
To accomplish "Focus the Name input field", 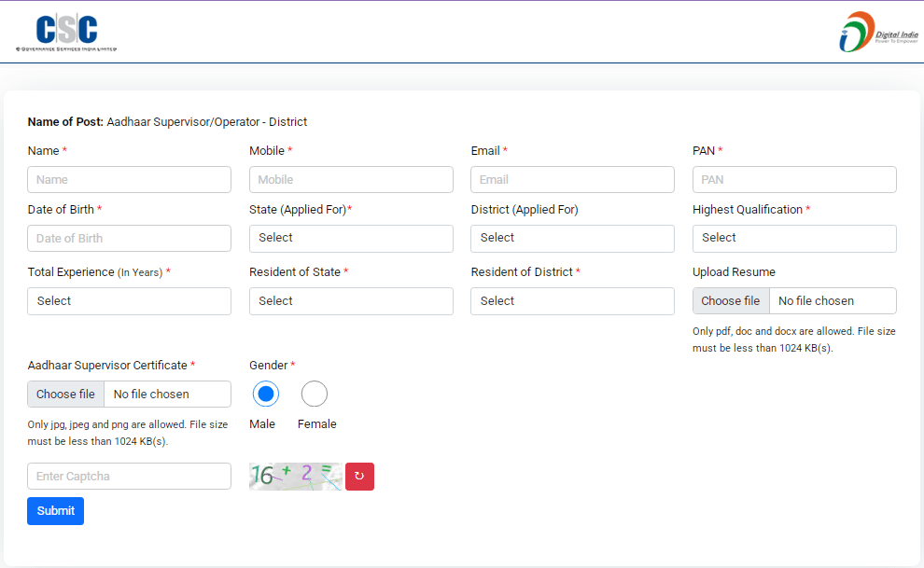I will [x=130, y=180].
